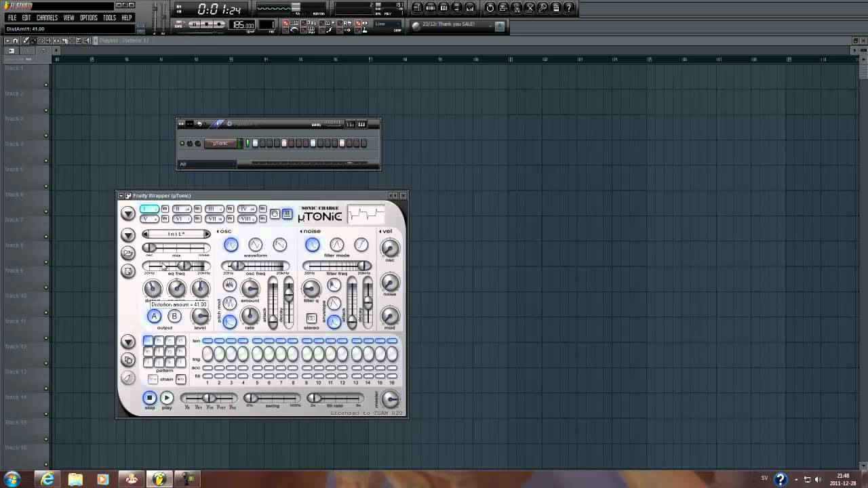
Task: Click the 185.000 tempo field
Action: 243,25
